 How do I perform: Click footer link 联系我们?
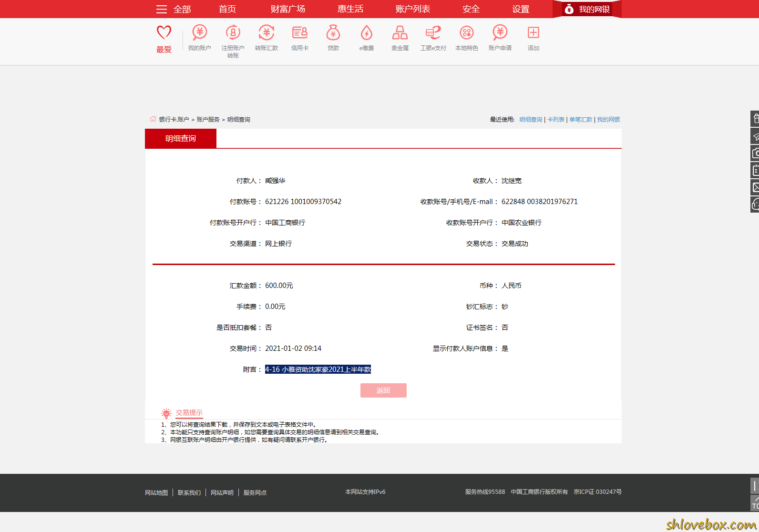[189, 492]
